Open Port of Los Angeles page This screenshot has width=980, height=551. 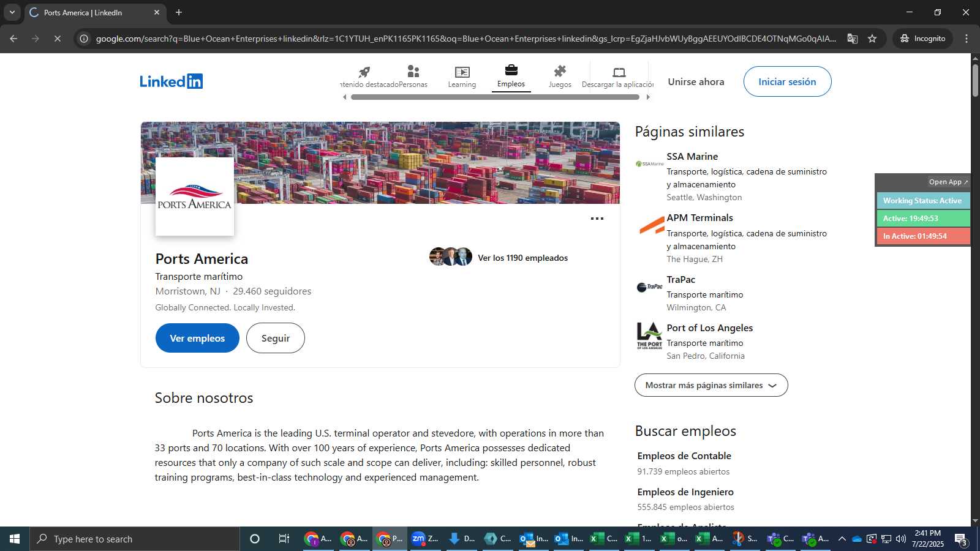coord(709,328)
